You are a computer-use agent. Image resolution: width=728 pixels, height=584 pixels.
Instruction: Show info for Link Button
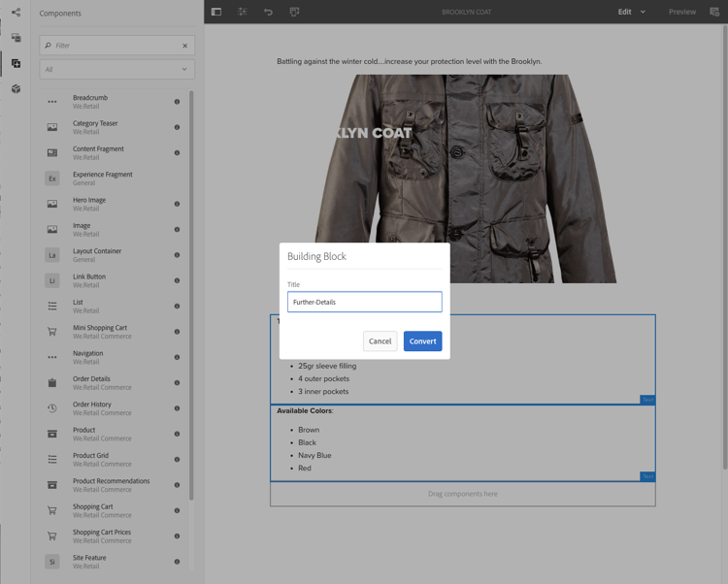tap(177, 280)
